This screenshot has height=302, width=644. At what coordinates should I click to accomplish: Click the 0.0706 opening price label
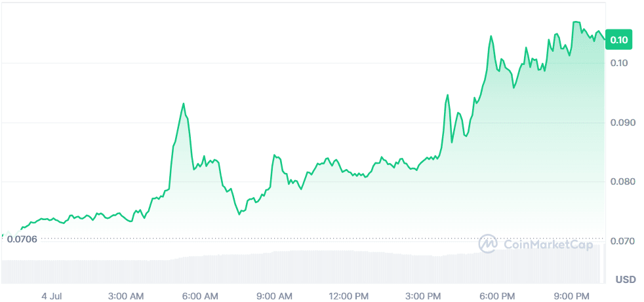point(22,239)
